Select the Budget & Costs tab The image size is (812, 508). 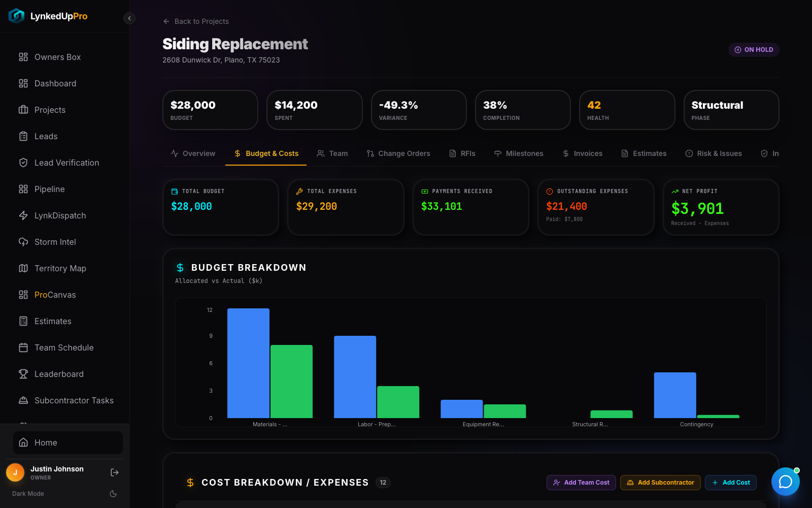click(x=266, y=153)
